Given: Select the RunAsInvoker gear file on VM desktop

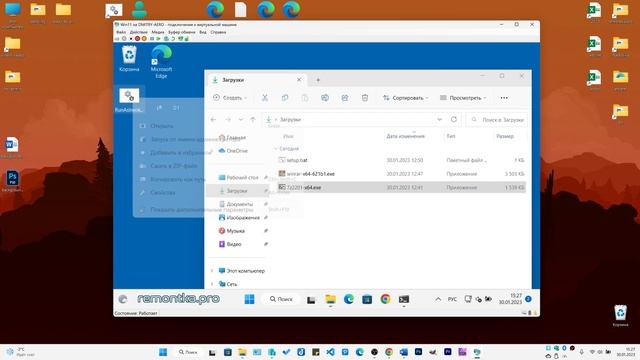Looking at the screenshot, I should tap(129, 100).
